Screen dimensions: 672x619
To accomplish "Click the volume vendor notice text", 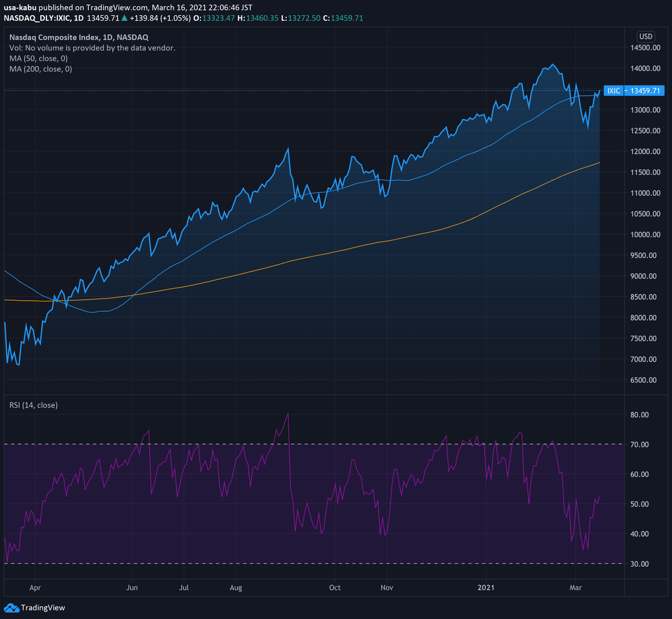I will click(92, 48).
